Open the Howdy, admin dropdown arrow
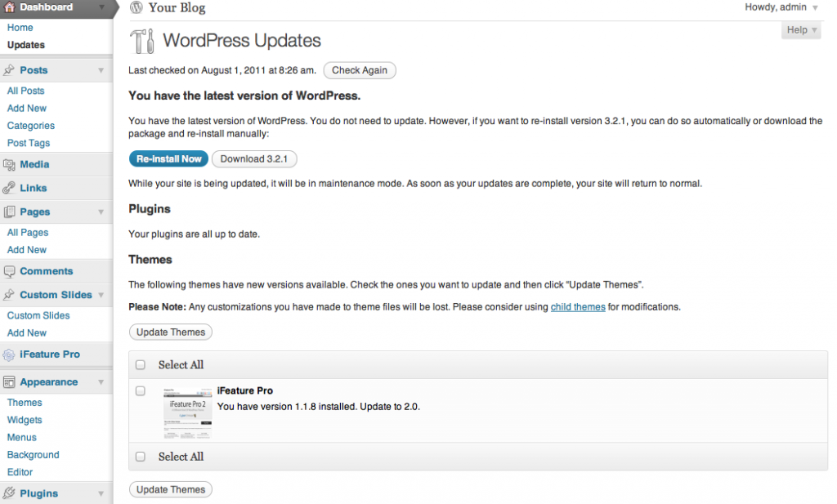Image resolution: width=837 pixels, height=504 pixels. point(815,8)
